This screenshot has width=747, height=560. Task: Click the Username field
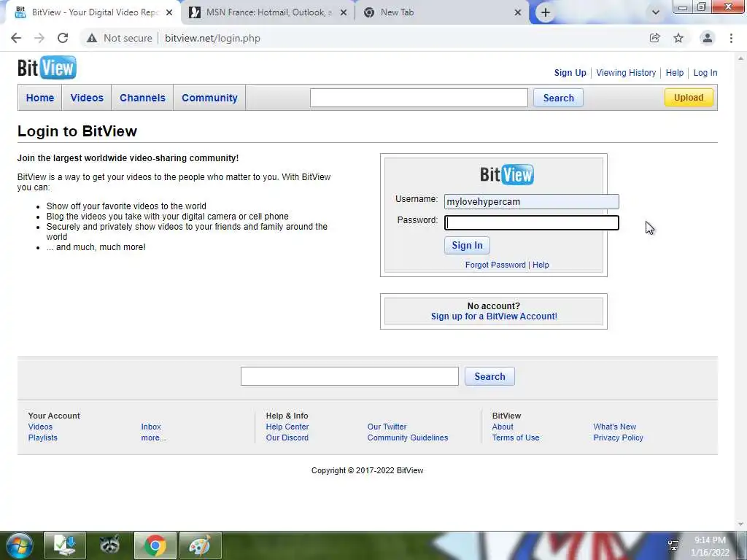(x=532, y=201)
